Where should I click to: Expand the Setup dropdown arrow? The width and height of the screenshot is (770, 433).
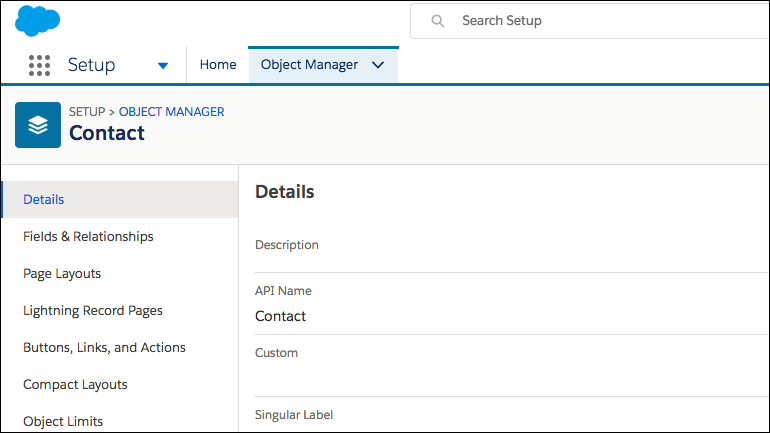tap(163, 65)
